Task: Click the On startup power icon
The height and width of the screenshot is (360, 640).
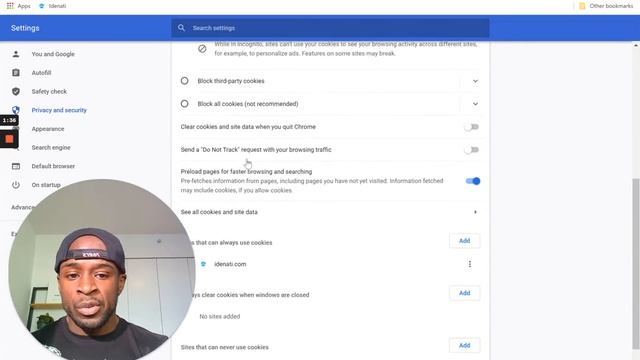Action: click(16, 185)
